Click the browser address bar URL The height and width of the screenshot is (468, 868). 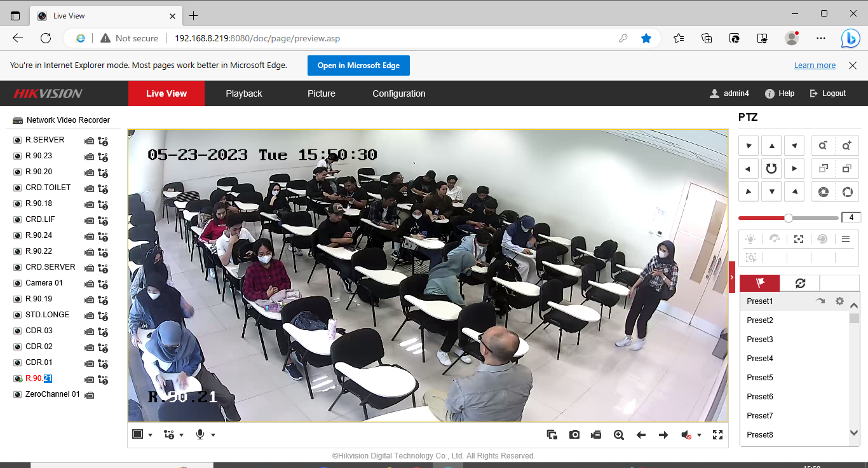pyautogui.click(x=257, y=38)
